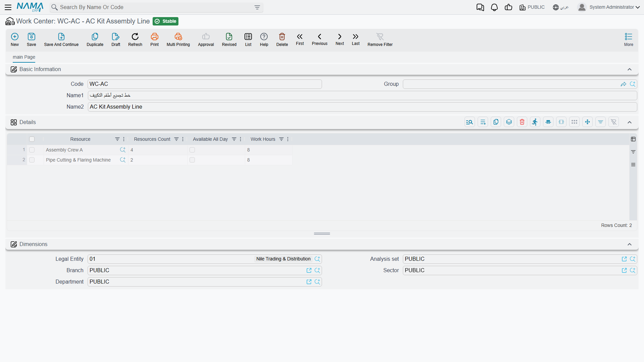This screenshot has width=644, height=362.
Task: Click the add-row lines icon in Details
Action: (x=483, y=122)
